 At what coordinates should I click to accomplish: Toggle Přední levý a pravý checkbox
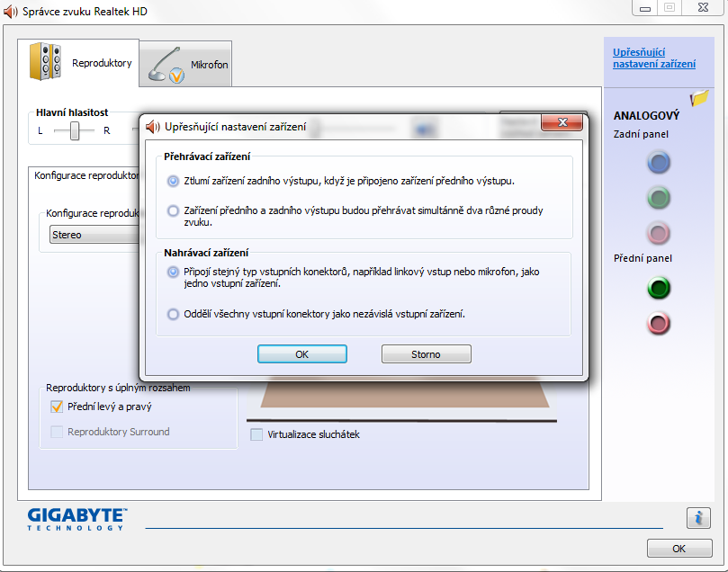(x=57, y=407)
